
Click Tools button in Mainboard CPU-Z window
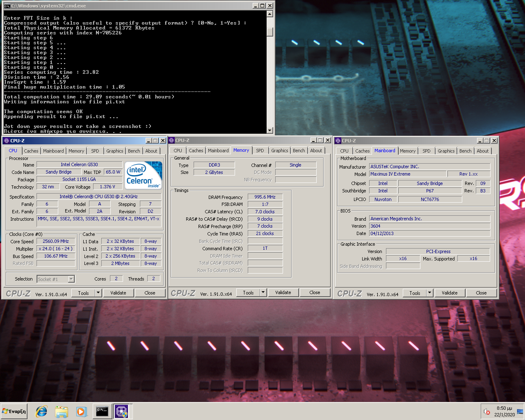coord(415,293)
